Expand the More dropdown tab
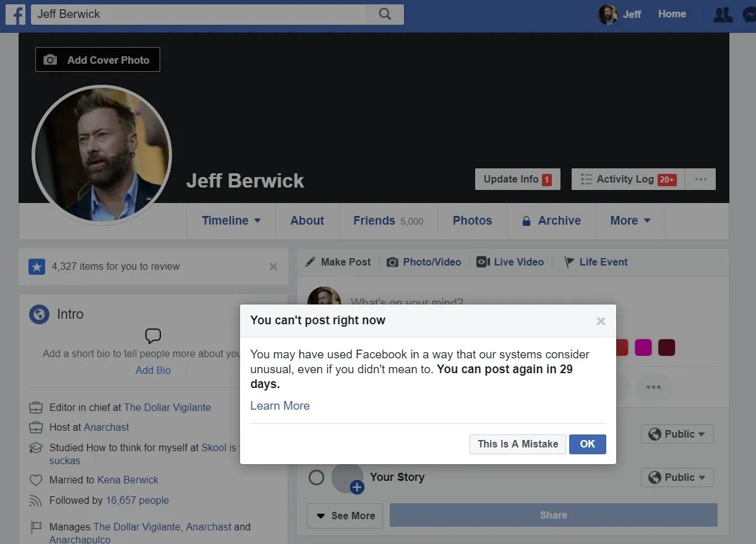The width and height of the screenshot is (756, 544). [630, 221]
